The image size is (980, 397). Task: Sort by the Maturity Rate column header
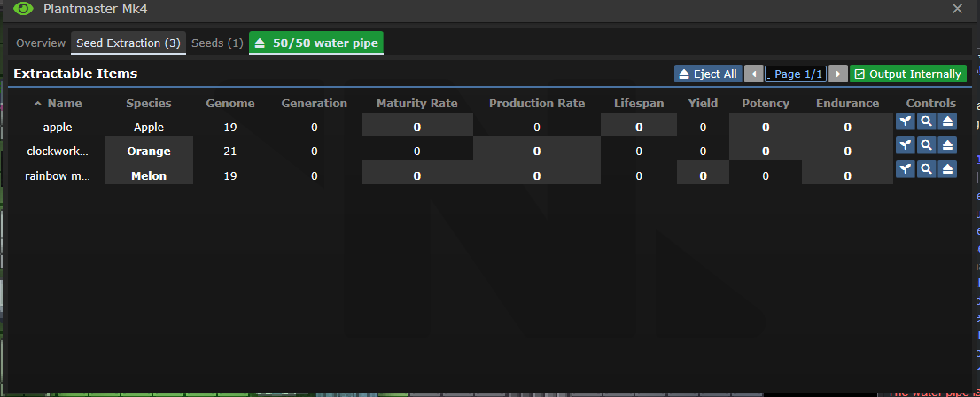click(416, 103)
